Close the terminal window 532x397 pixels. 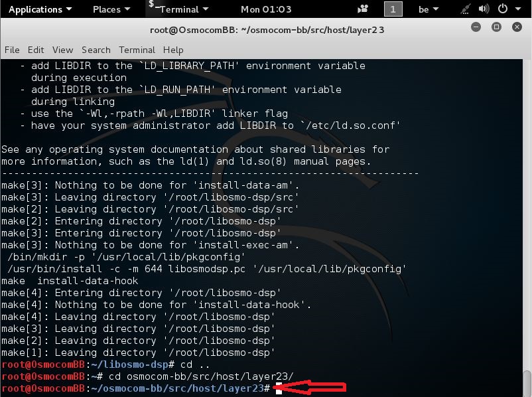pos(517,27)
